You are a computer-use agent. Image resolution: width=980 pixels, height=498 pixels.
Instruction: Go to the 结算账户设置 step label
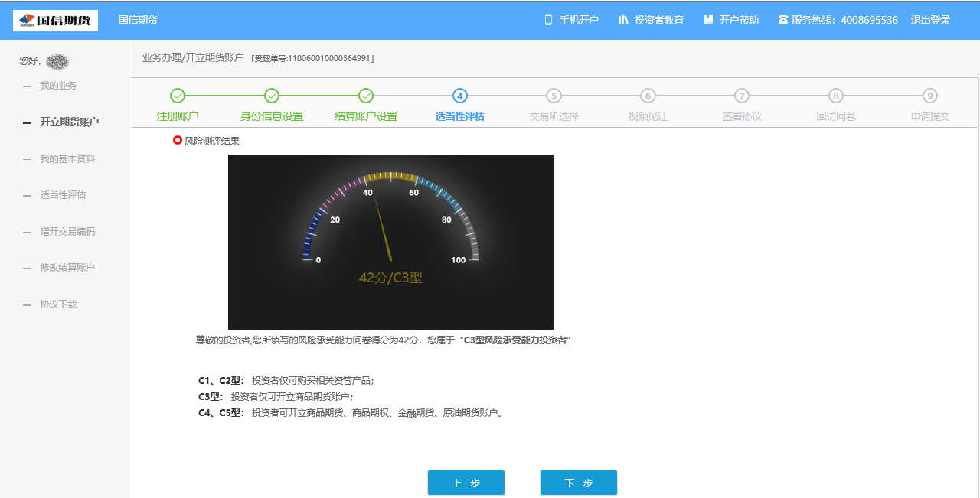click(366, 117)
